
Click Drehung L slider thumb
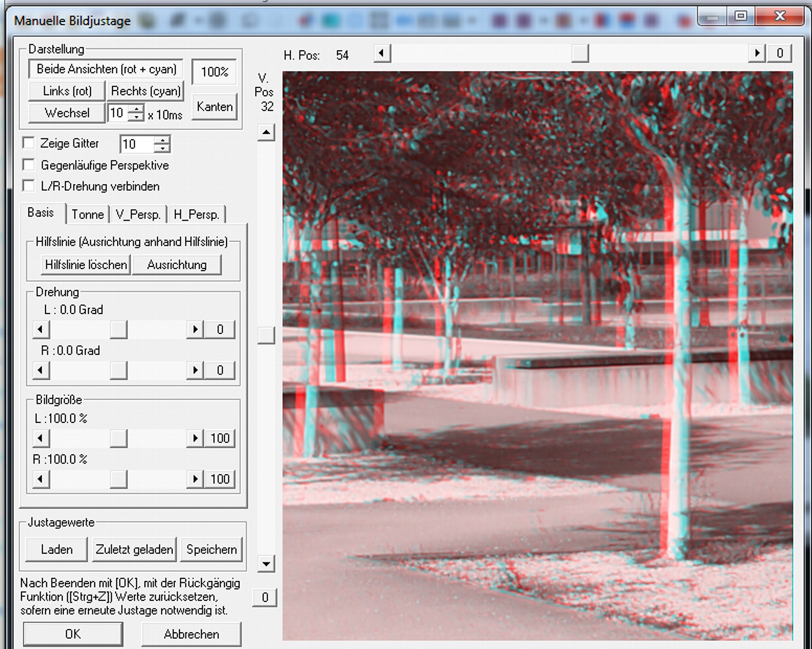pos(119,329)
